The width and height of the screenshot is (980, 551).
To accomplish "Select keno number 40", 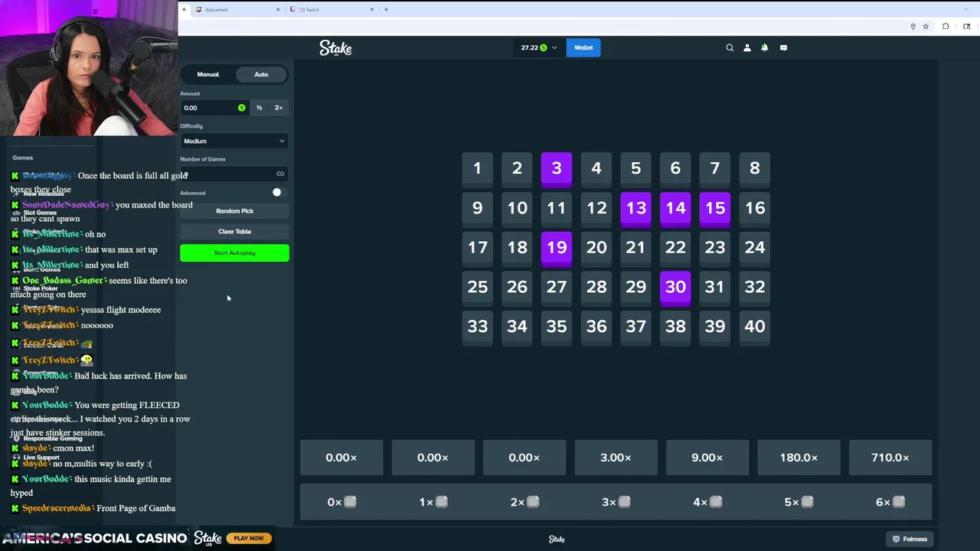I will [x=755, y=327].
